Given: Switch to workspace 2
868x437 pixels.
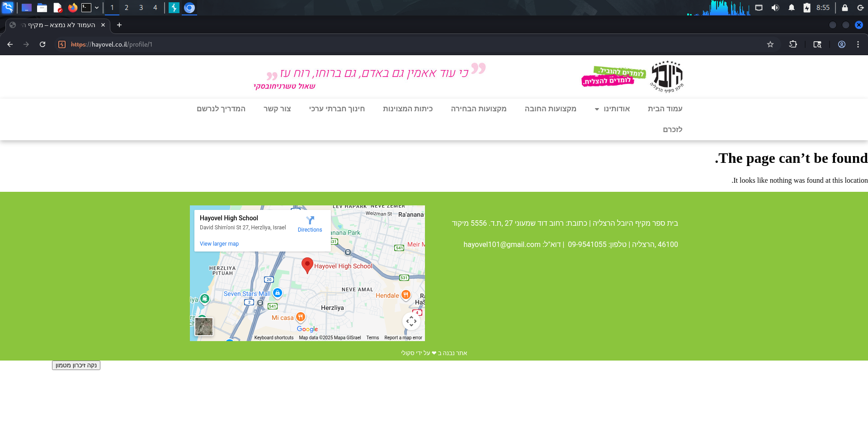Looking at the screenshot, I should coord(127,8).
